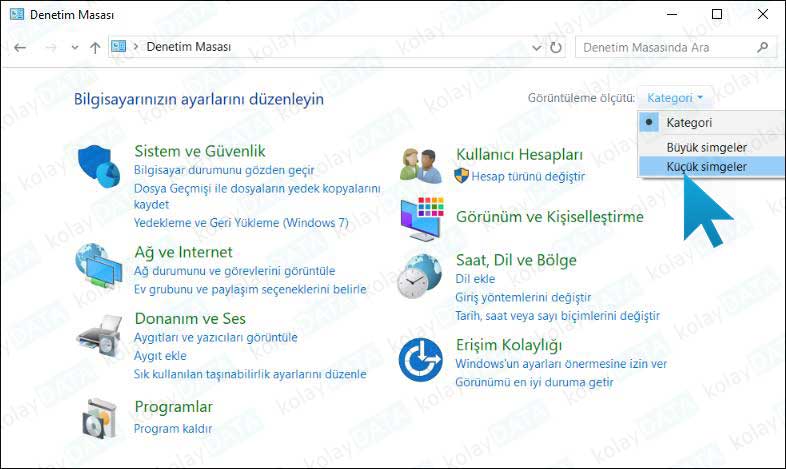Click Bilgisayar durumunu gözden geçir
786x469 pixels.
(x=224, y=170)
